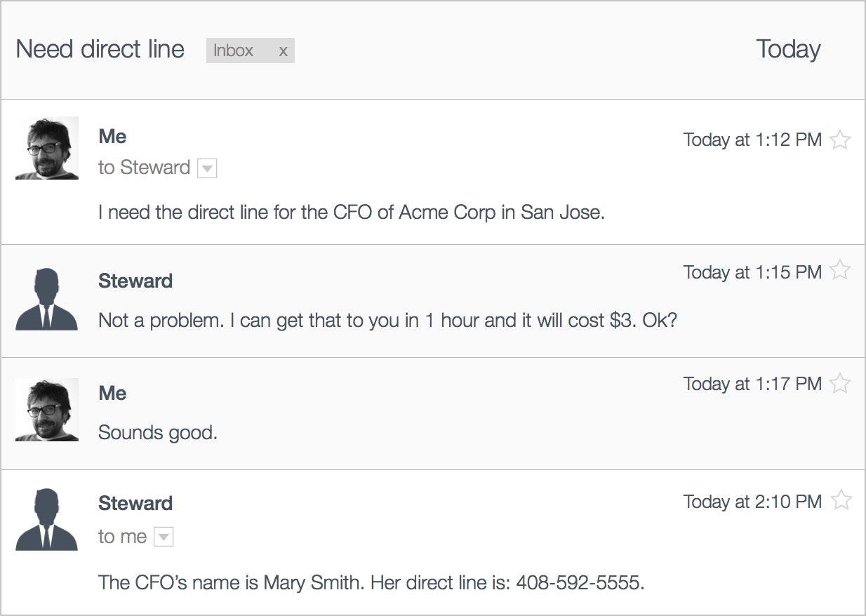Star Steward's 1:15 PM reply
This screenshot has height=616, width=866.
[840, 270]
